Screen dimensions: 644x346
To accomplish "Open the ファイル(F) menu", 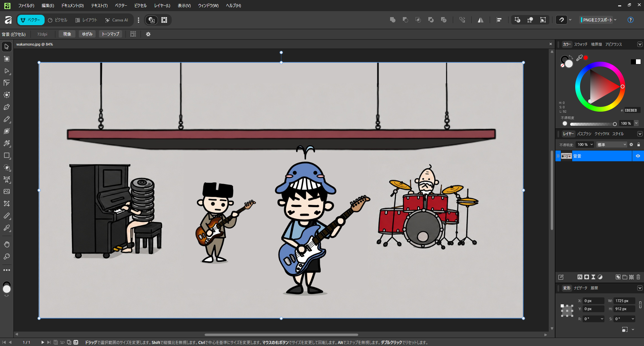I will click(x=26, y=5).
